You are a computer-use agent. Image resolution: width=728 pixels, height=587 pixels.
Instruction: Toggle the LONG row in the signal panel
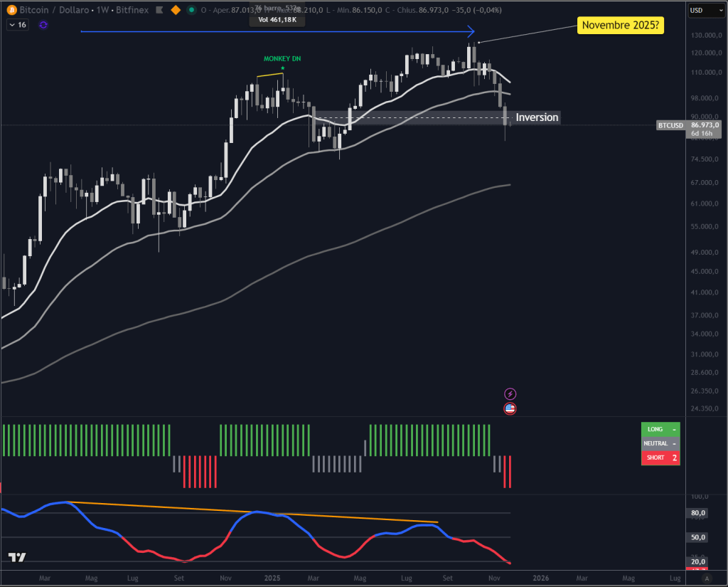pos(660,429)
